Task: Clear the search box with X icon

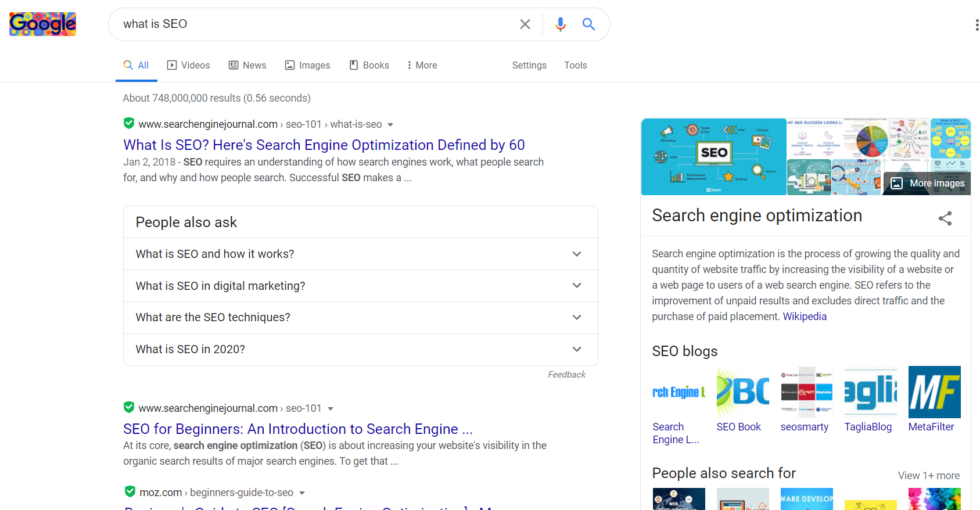Action: (x=525, y=24)
